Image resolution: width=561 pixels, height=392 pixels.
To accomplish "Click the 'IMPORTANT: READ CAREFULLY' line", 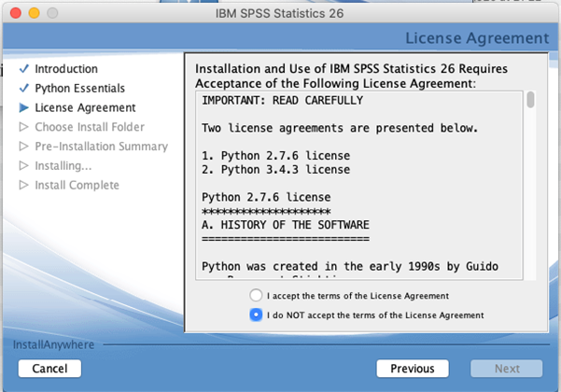I will [x=282, y=101].
